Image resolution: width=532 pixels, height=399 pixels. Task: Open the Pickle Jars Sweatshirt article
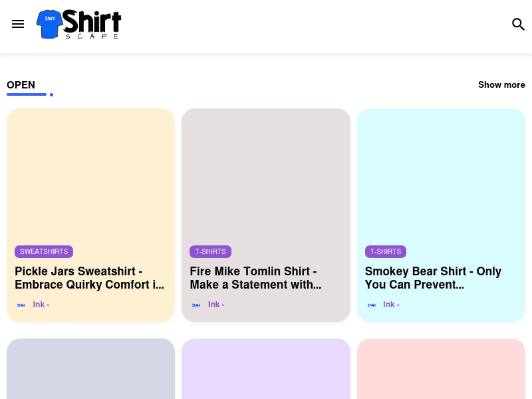[90, 278]
